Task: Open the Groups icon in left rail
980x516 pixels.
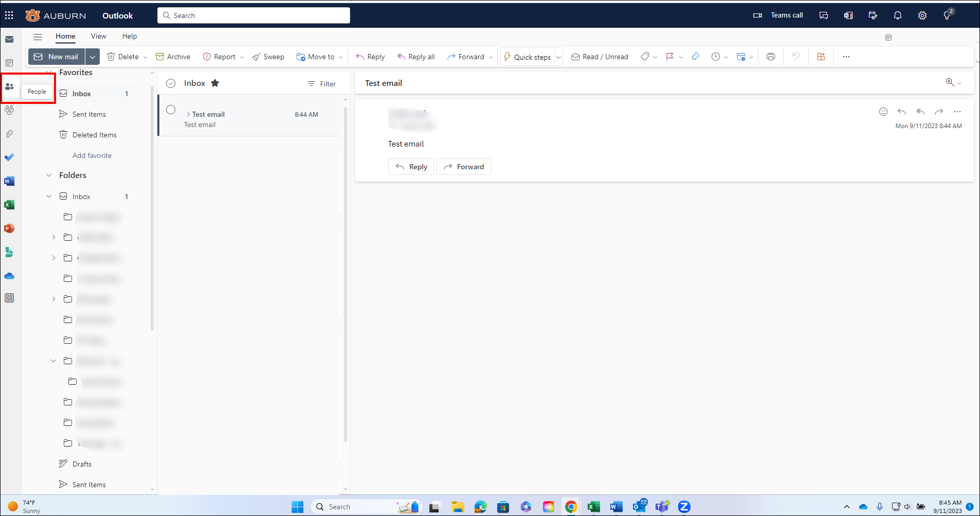Action: (9, 110)
